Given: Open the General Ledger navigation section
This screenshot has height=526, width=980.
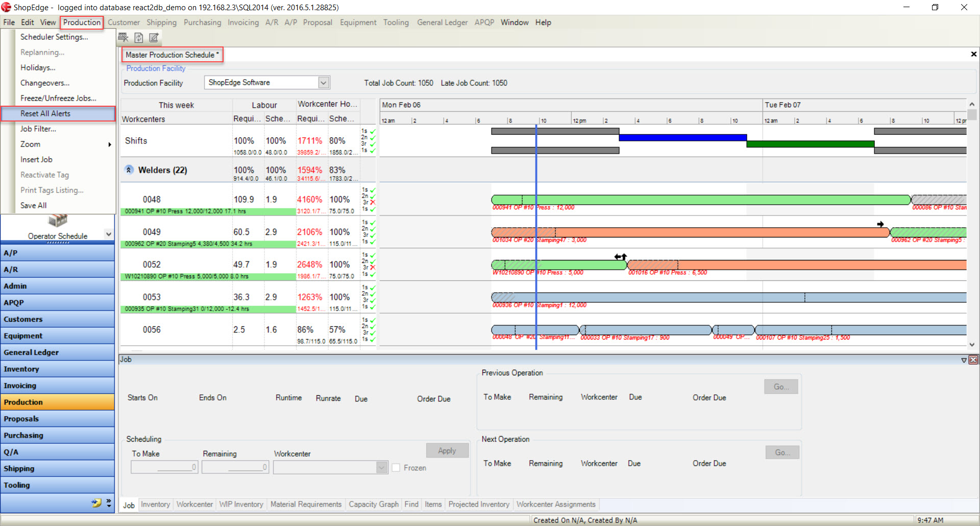Looking at the screenshot, I should coord(57,352).
